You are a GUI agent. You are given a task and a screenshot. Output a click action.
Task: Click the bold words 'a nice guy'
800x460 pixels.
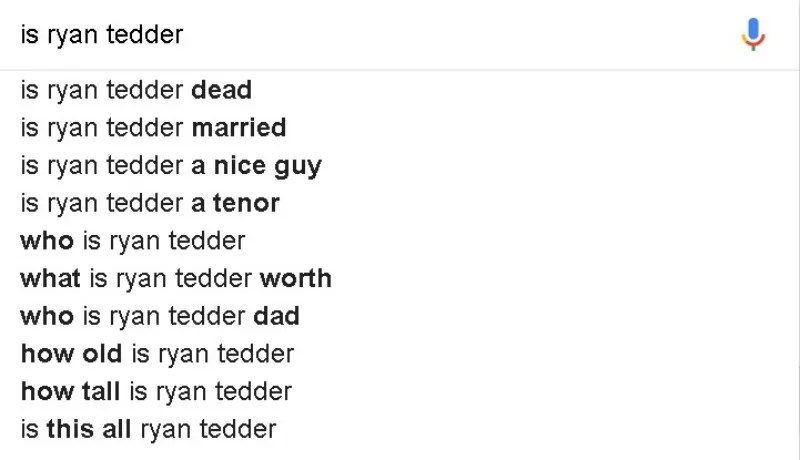tap(256, 166)
